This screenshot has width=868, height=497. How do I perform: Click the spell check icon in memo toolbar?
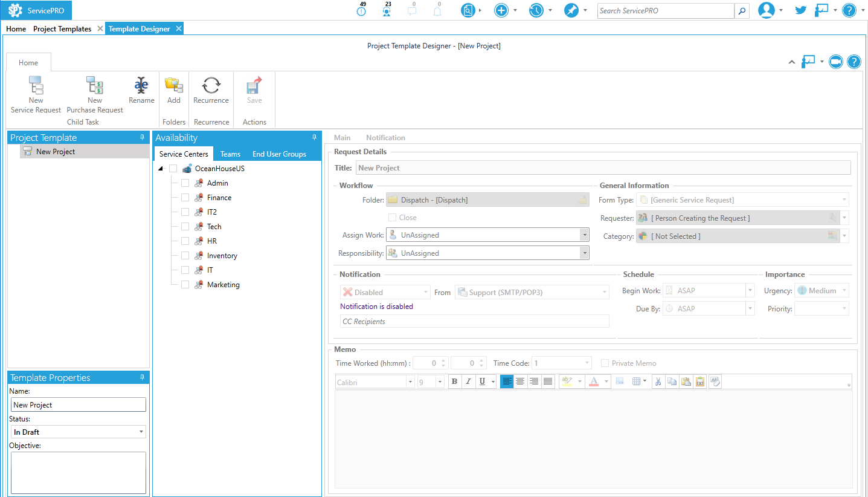(x=715, y=382)
